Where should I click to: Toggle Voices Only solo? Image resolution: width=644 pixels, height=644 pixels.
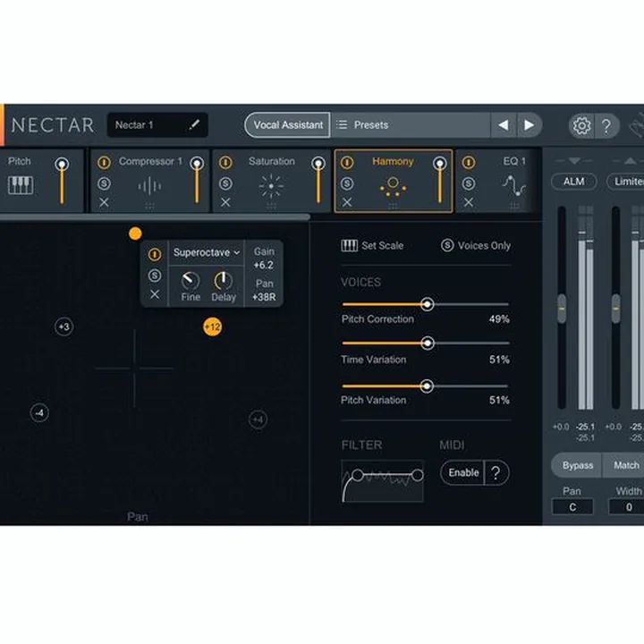pyautogui.click(x=476, y=246)
